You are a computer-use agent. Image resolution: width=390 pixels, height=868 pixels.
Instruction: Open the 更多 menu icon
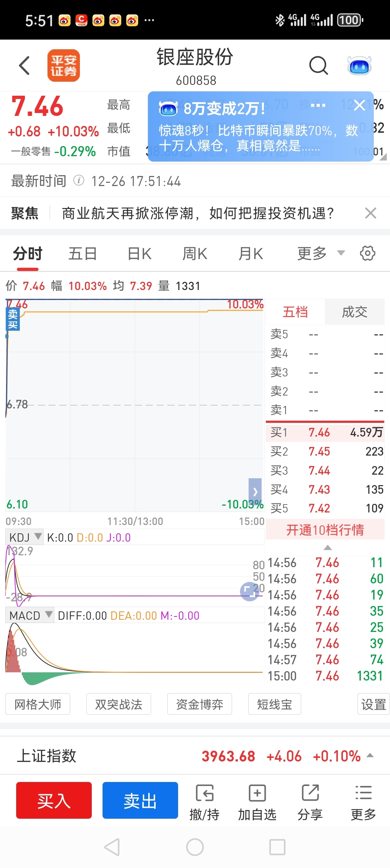363,803
